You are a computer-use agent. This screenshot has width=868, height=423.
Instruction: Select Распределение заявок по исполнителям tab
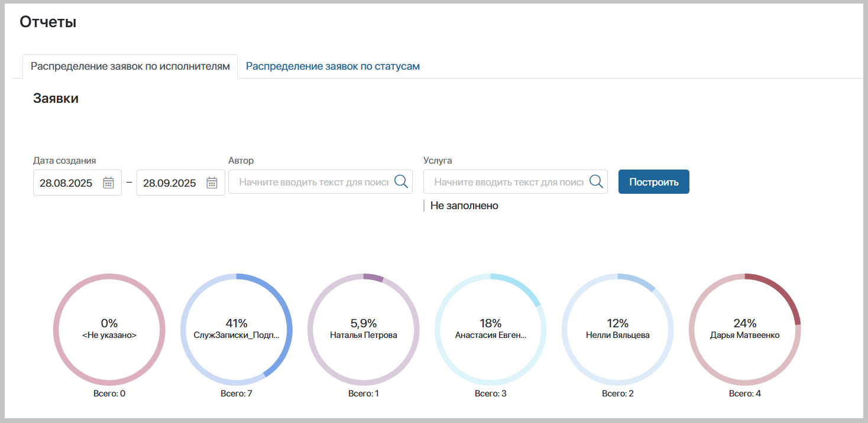[130, 66]
